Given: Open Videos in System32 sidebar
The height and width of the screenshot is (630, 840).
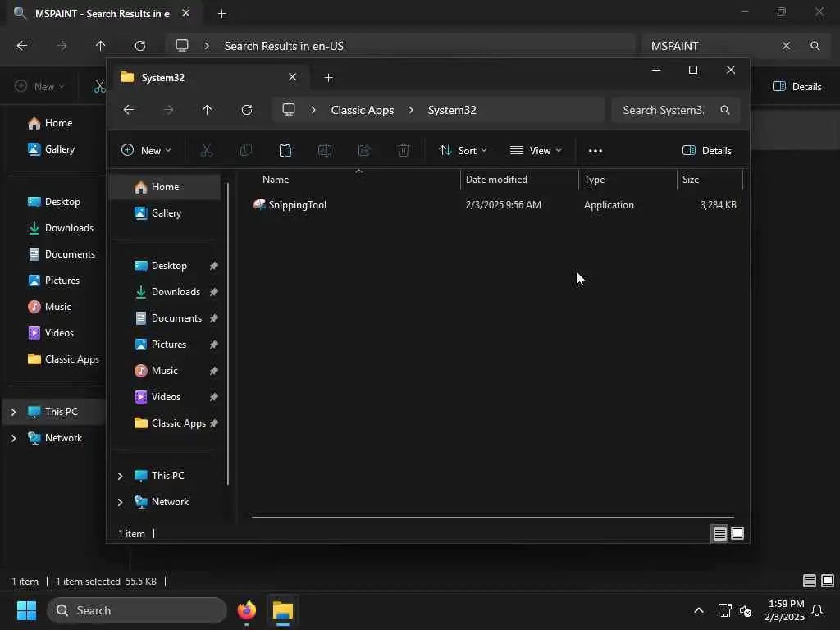Looking at the screenshot, I should [x=165, y=397].
